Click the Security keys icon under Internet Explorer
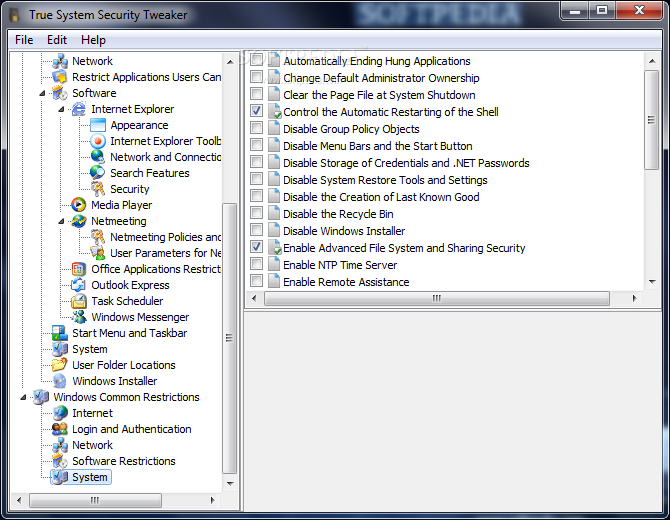Viewport: 670px width, 520px height. [x=98, y=189]
